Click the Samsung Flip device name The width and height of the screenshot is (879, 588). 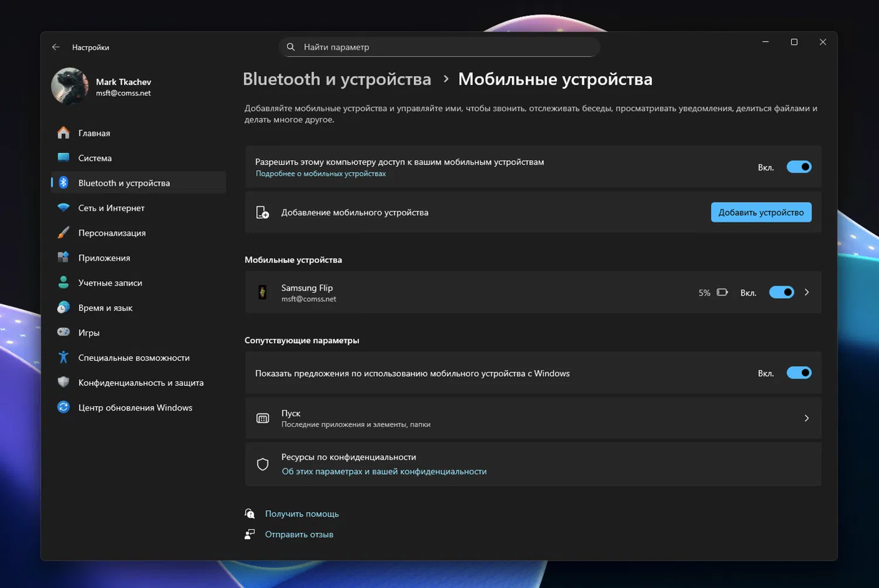(x=307, y=288)
